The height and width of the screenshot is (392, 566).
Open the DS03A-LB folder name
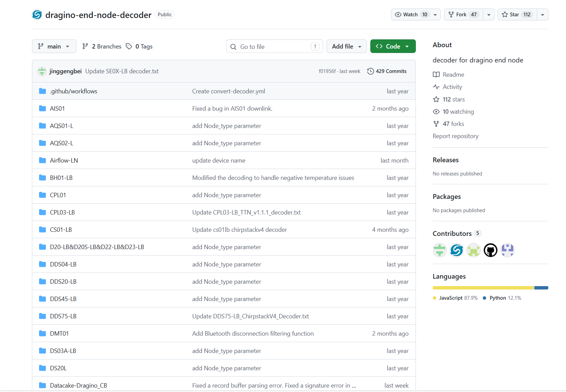[x=63, y=351]
